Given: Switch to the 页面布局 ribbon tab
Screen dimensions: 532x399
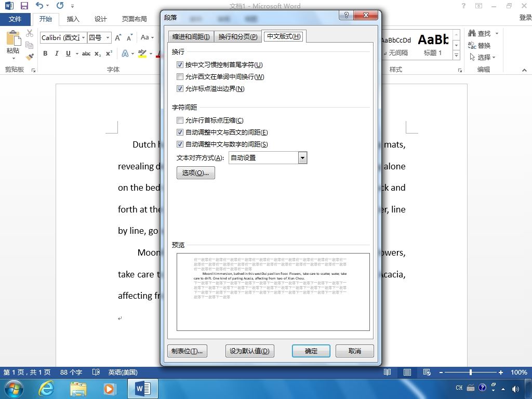Looking at the screenshot, I should tap(135, 19).
